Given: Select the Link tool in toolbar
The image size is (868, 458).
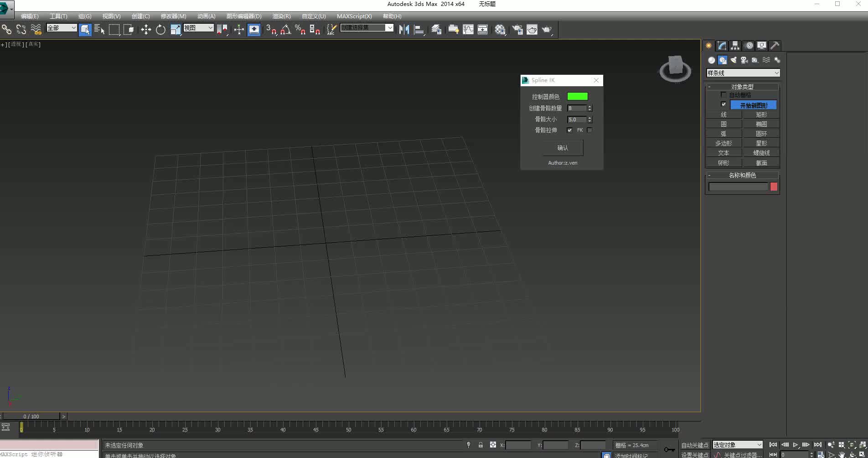Looking at the screenshot, I should click(x=6, y=30).
